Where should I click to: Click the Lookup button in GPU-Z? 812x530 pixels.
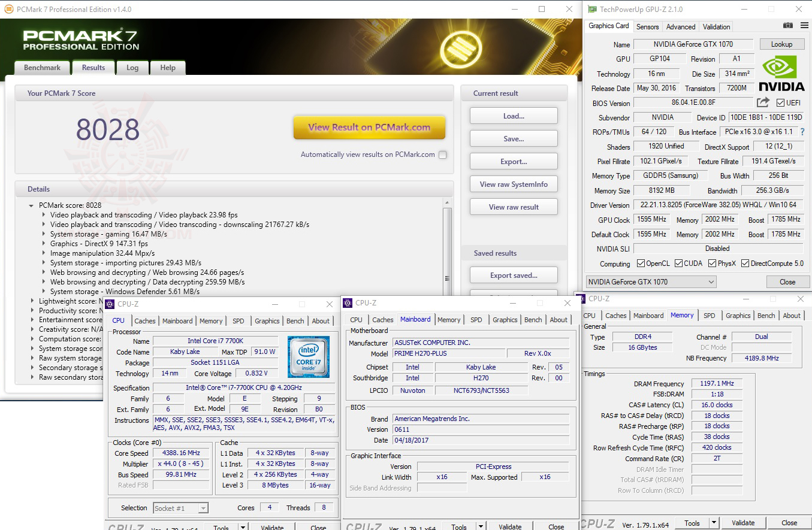(x=782, y=44)
